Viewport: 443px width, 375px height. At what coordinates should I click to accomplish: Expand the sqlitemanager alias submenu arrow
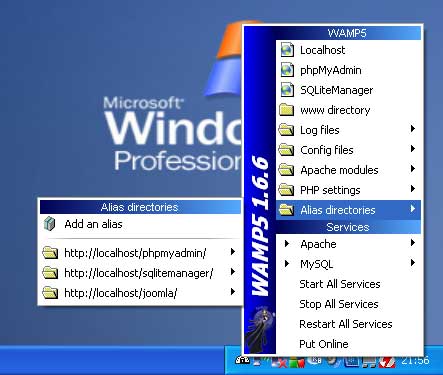[x=233, y=272]
